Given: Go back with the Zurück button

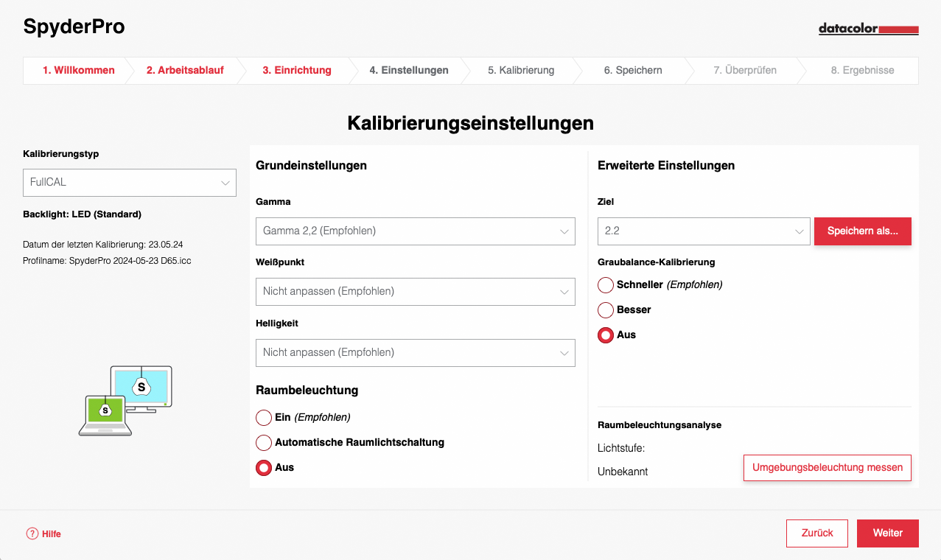Looking at the screenshot, I should (817, 533).
